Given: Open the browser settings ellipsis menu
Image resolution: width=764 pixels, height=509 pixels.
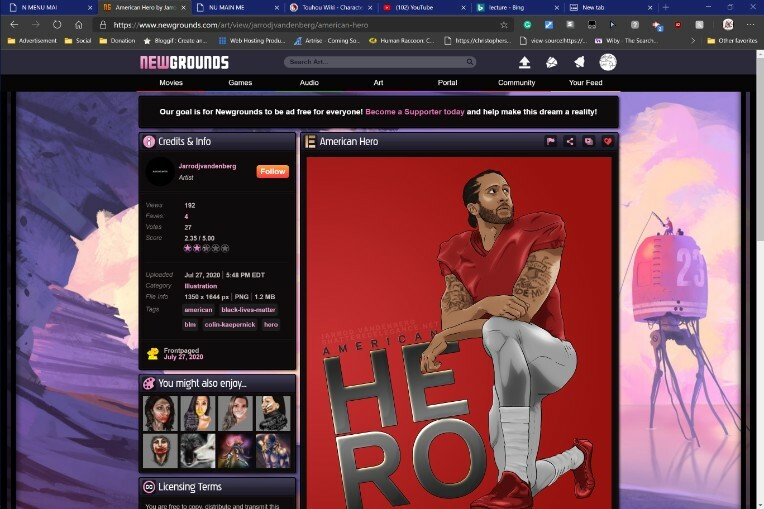Looking at the screenshot, I should [x=750, y=24].
